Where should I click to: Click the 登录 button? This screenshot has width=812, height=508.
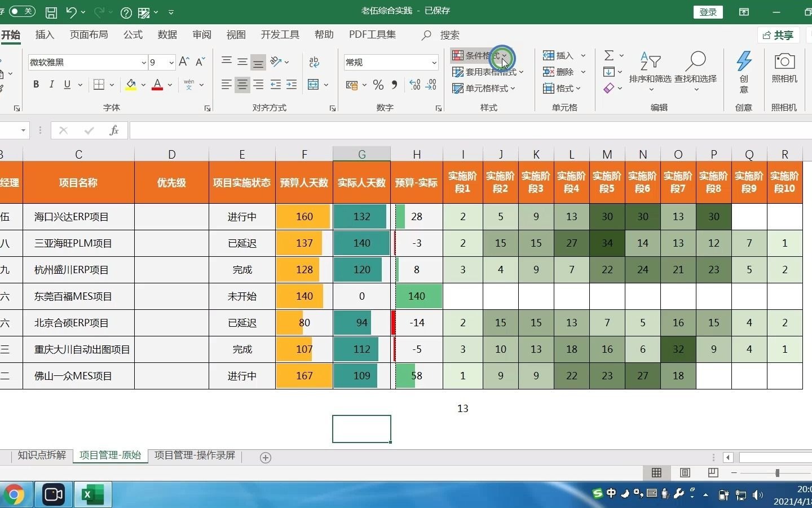click(x=708, y=11)
